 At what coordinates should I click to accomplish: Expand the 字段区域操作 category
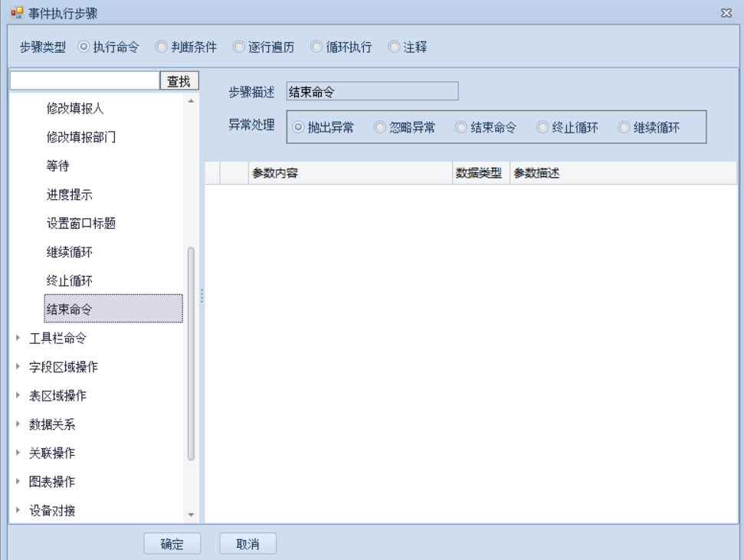(18, 367)
